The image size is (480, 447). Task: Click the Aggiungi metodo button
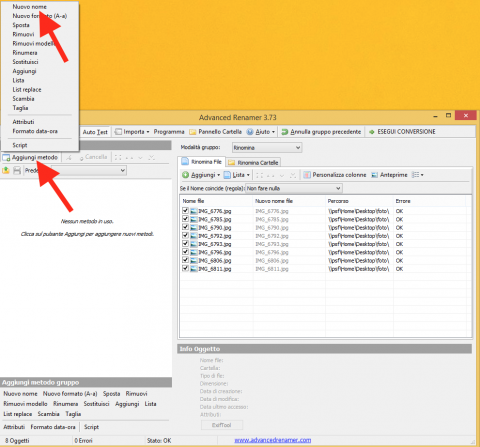click(x=30, y=157)
